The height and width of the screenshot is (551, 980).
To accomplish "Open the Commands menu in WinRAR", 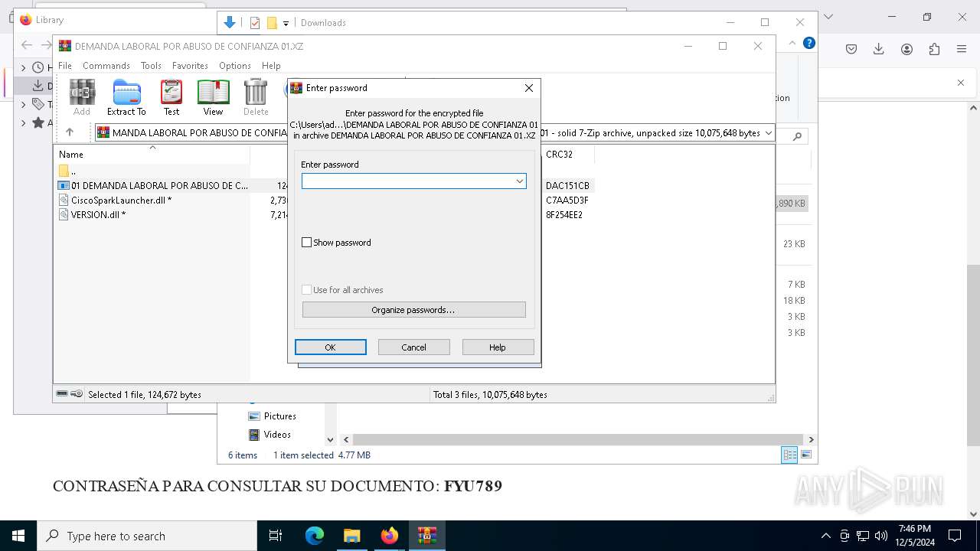I will 106,66.
